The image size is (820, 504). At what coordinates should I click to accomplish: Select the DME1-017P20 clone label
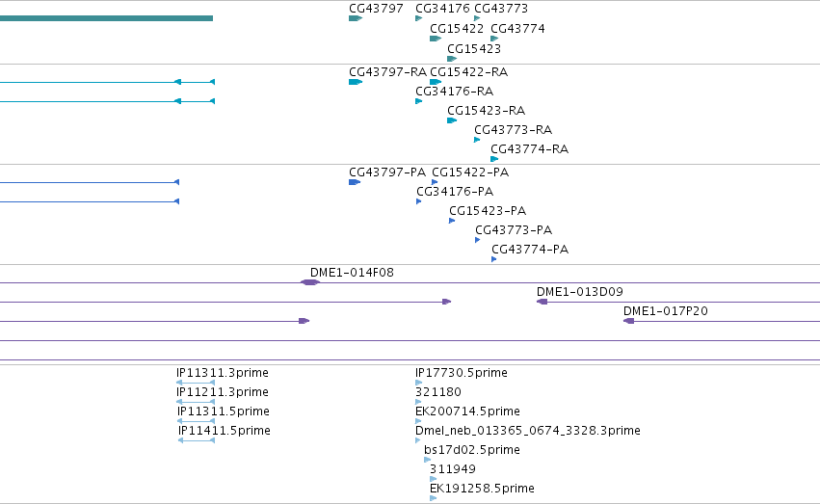[x=666, y=311]
